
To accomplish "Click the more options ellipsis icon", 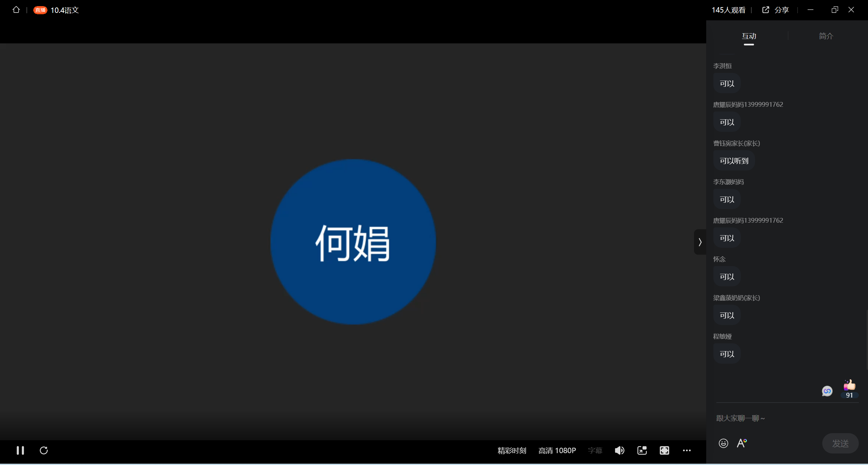I will pos(687,450).
